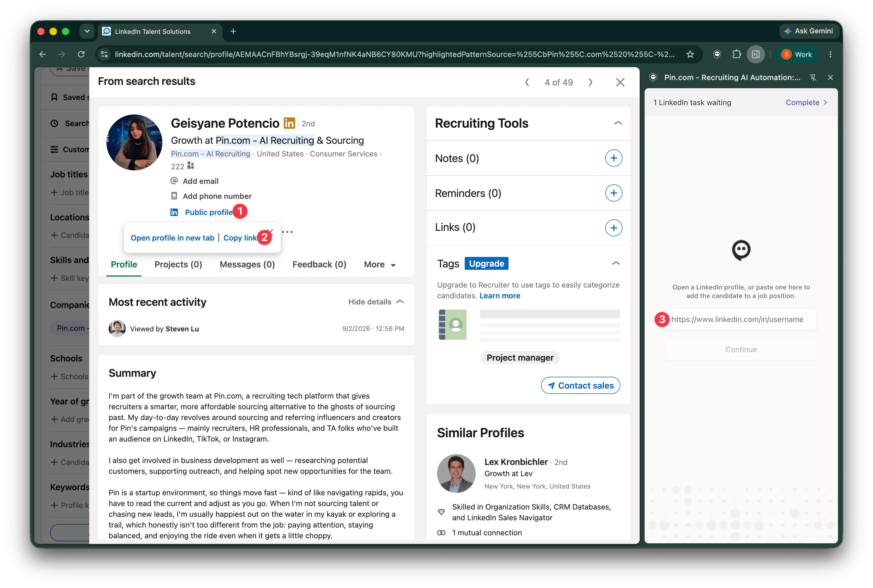Image resolution: width=873 pixels, height=588 pixels.
Task: Close the LinkedIn Talent Solutions tab
Action: [x=214, y=31]
